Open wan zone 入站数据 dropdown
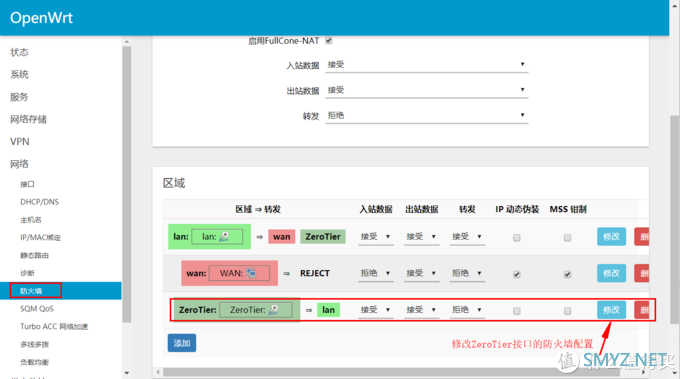The height and width of the screenshot is (379, 680). coord(376,273)
